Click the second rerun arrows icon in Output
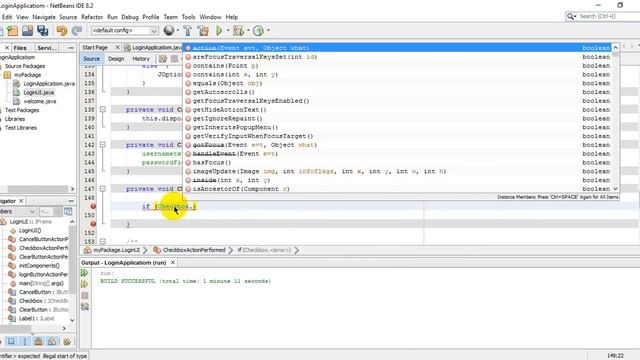This screenshot has width=640, height=360. (x=84, y=284)
